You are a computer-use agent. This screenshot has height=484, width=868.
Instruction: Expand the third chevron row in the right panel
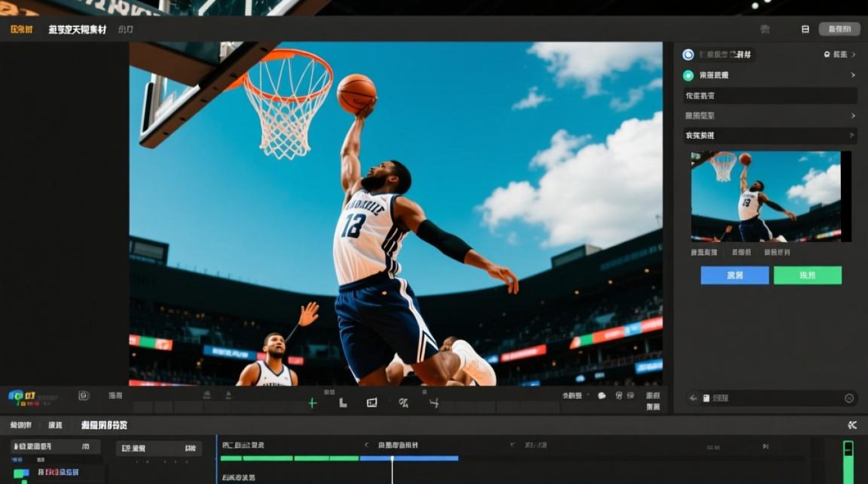point(853,116)
